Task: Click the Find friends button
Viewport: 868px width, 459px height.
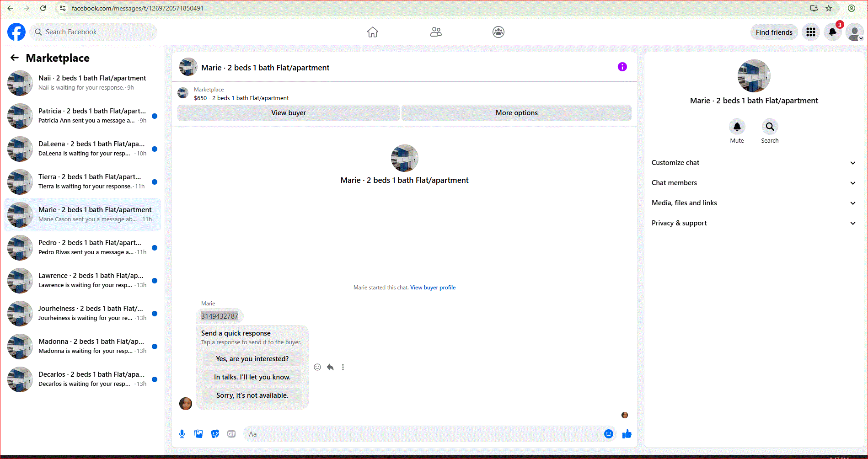Action: click(774, 32)
